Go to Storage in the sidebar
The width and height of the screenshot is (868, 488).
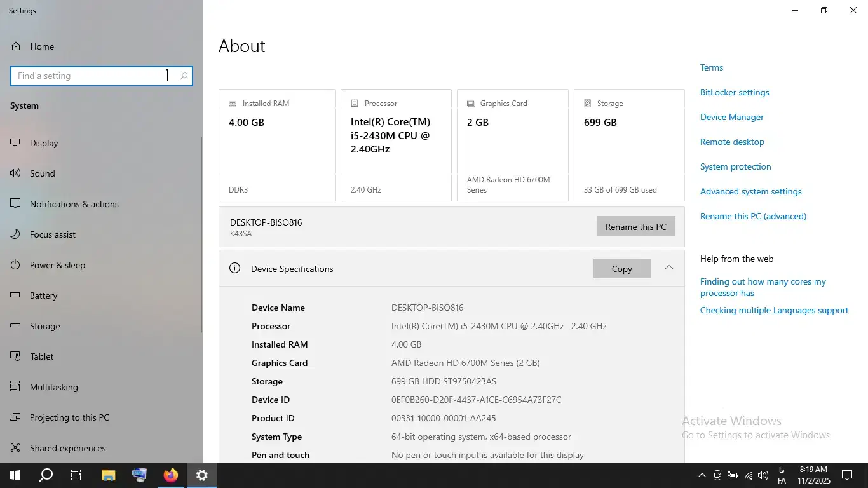click(44, 326)
